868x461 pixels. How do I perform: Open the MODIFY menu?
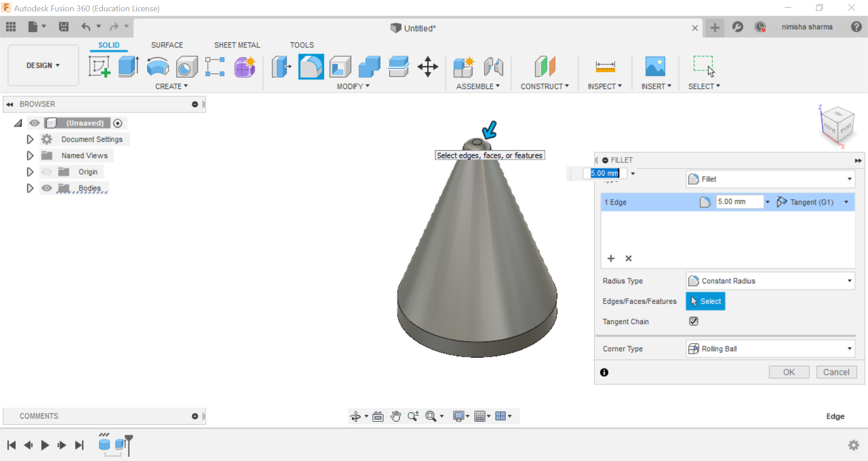click(x=353, y=86)
